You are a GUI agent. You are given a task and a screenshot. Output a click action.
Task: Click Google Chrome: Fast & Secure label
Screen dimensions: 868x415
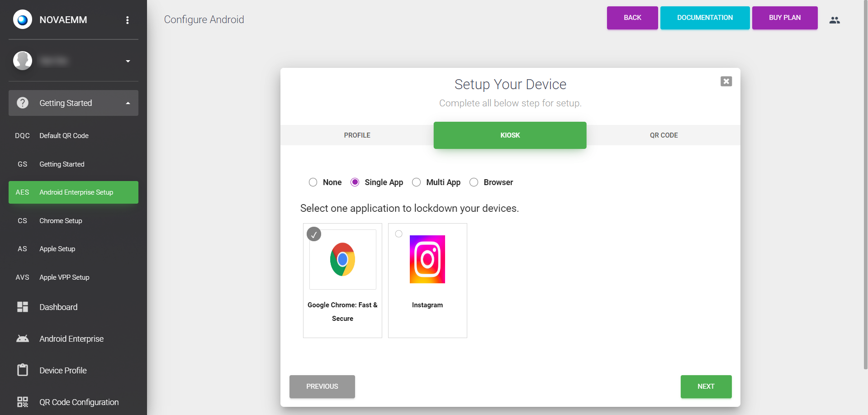pyautogui.click(x=342, y=312)
